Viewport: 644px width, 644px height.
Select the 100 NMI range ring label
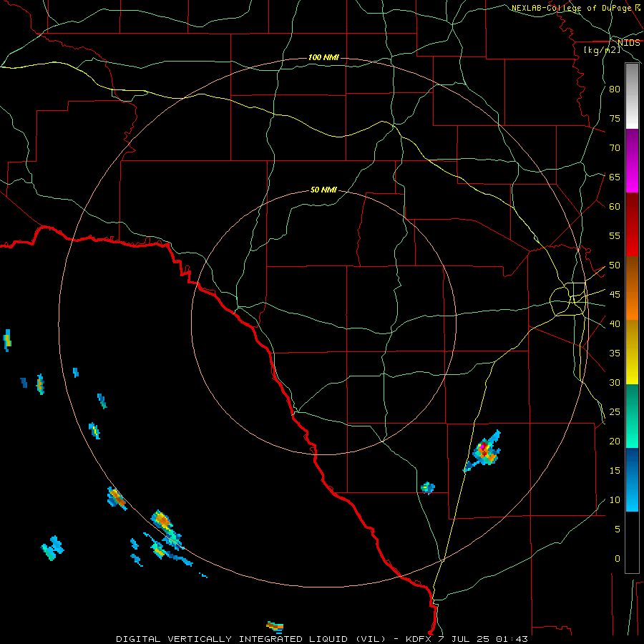pyautogui.click(x=323, y=57)
